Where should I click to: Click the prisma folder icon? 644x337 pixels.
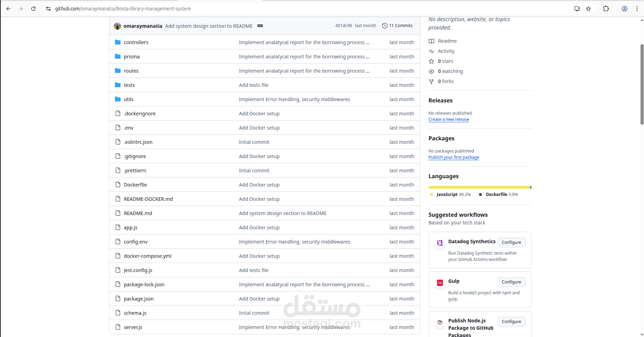coord(118,56)
